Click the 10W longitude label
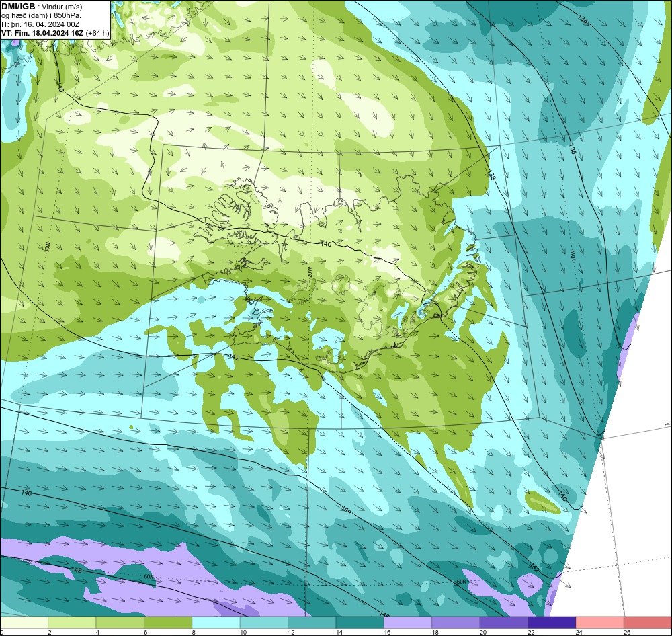Viewport: 672px width, 636px height. click(x=572, y=254)
